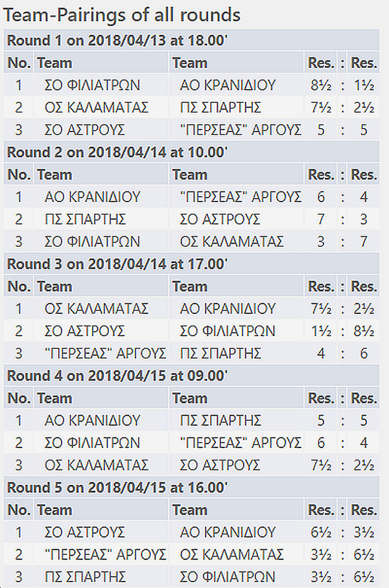Open ΑΟ ΚΡΑΝΙΔΙΟΥ team in Round 1
This screenshot has width=389, height=588.
pyautogui.click(x=228, y=85)
